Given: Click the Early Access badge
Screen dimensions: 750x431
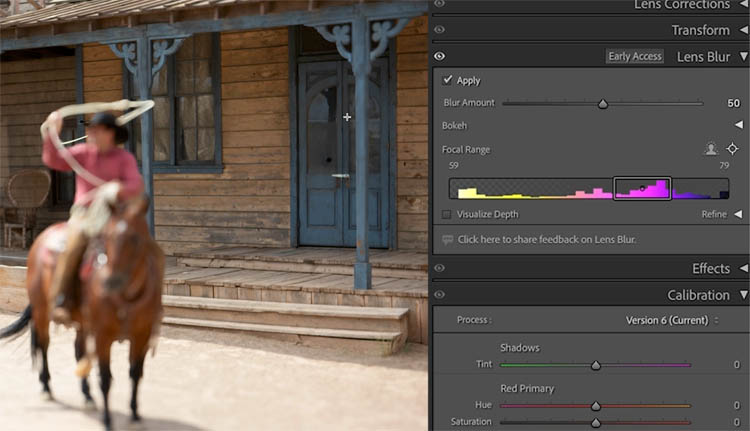Looking at the screenshot, I should [635, 56].
